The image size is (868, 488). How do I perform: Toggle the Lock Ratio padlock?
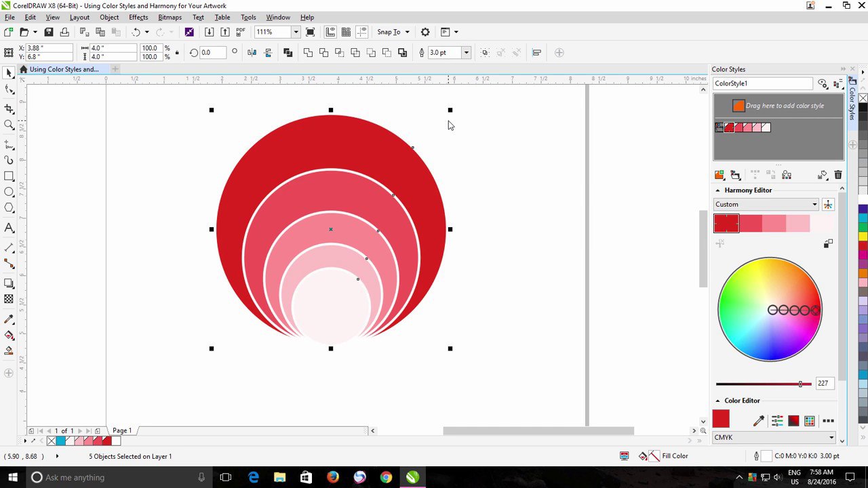coord(177,53)
